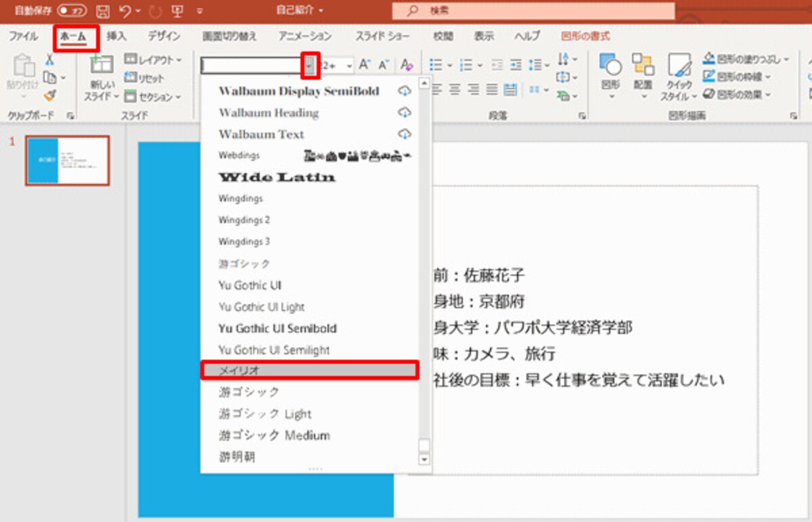Click the リセット reset button
Screen dimensions: 812x522
(x=145, y=78)
